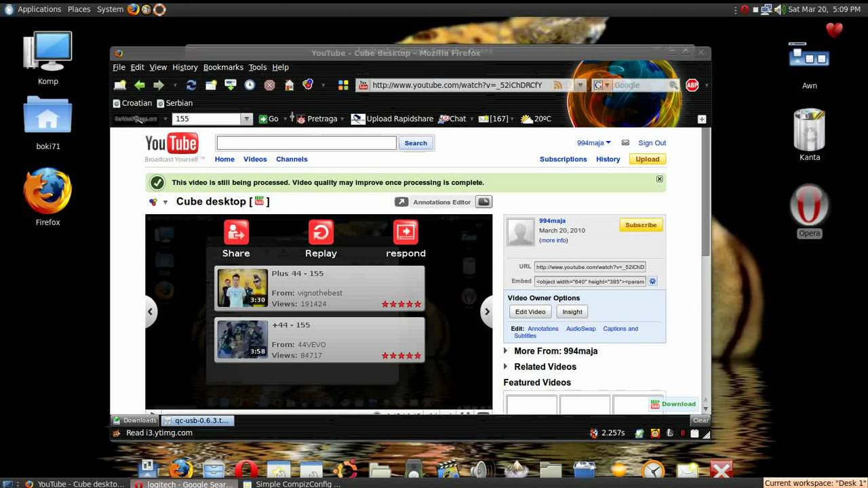Open YouTube inbox envelope icon
Screen dimensions: 868x488
[625, 143]
